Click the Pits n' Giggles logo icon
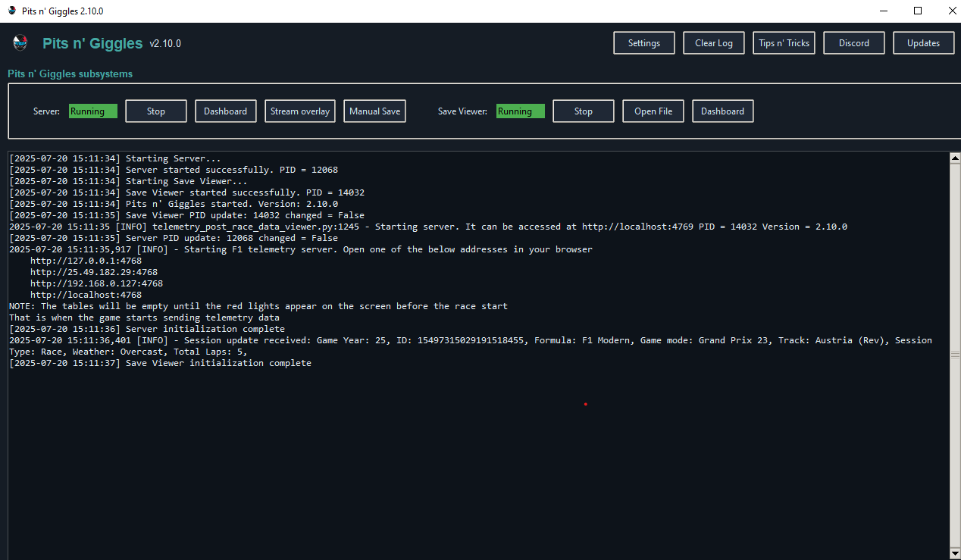Viewport: 961px width, 560px height. [20, 43]
